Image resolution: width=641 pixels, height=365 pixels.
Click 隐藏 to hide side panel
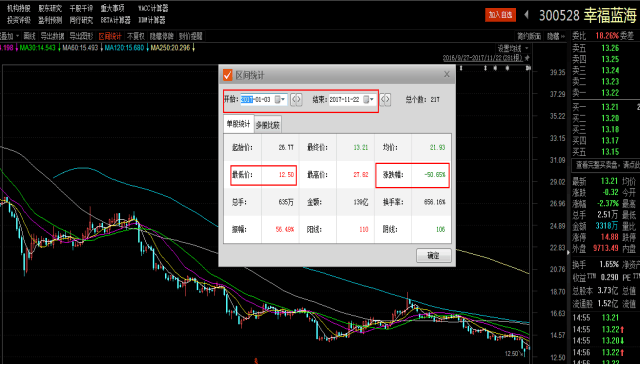(x=556, y=36)
